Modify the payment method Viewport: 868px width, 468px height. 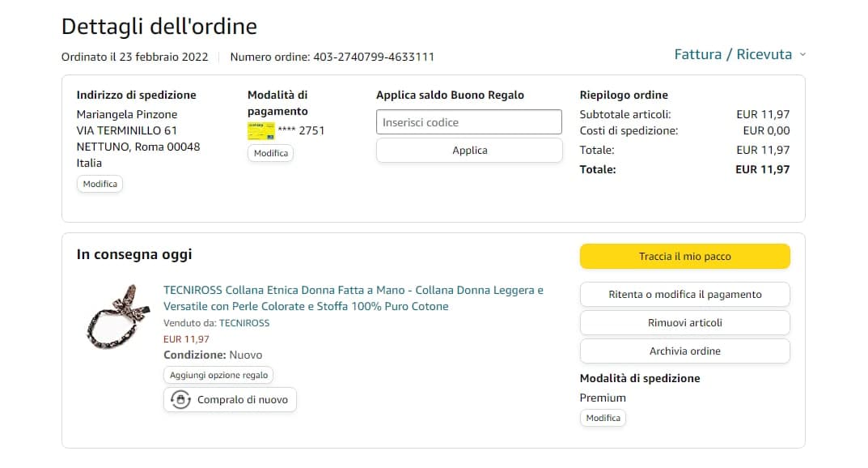coord(271,153)
